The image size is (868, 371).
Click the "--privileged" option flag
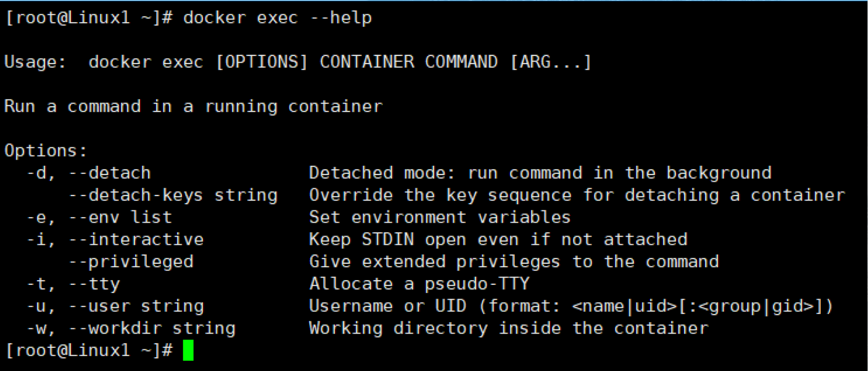point(131,262)
